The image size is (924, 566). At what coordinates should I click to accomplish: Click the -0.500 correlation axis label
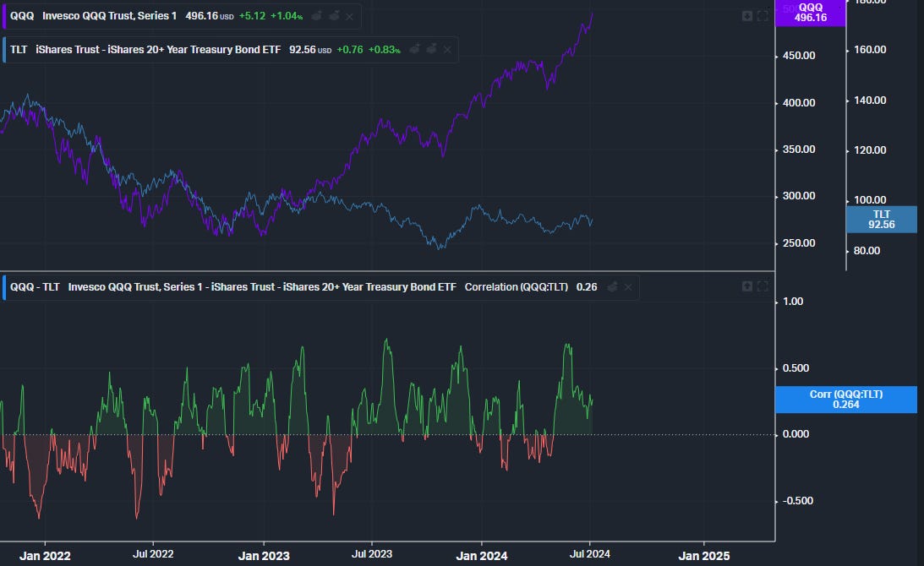pos(798,500)
